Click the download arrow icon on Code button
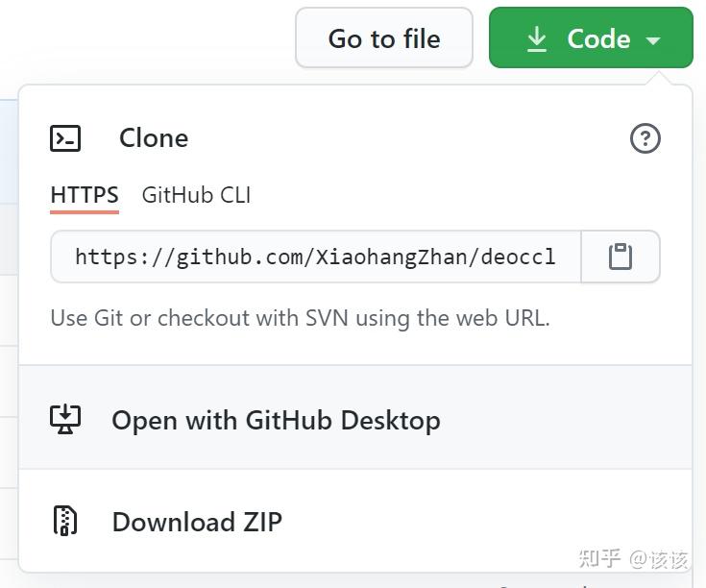This screenshot has width=706, height=588. (x=537, y=38)
